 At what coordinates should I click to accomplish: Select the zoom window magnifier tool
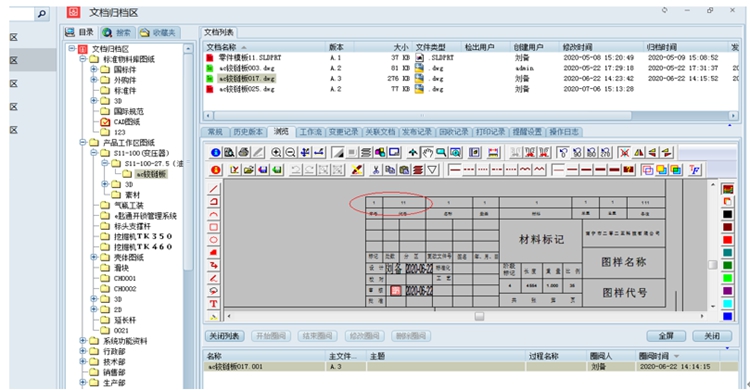click(441, 153)
